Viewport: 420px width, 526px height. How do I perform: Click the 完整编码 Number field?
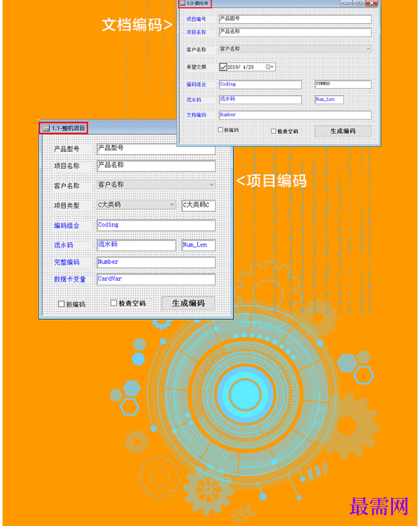[156, 262]
